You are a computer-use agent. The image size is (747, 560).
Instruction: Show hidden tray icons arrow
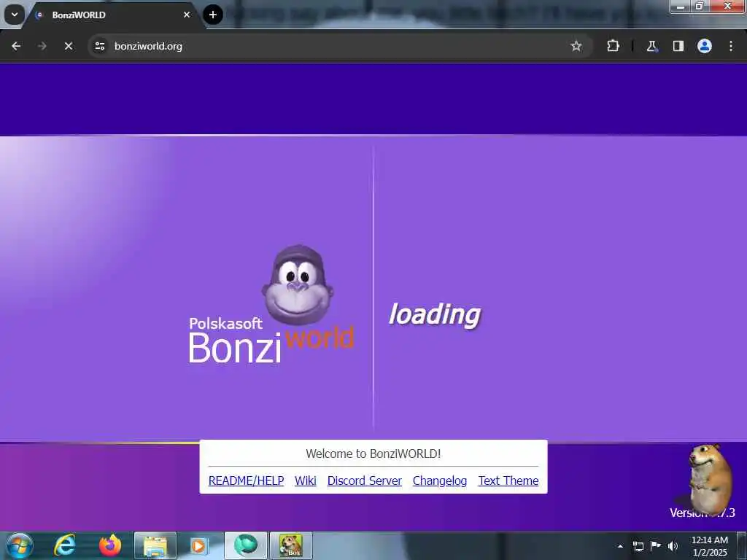click(620, 546)
